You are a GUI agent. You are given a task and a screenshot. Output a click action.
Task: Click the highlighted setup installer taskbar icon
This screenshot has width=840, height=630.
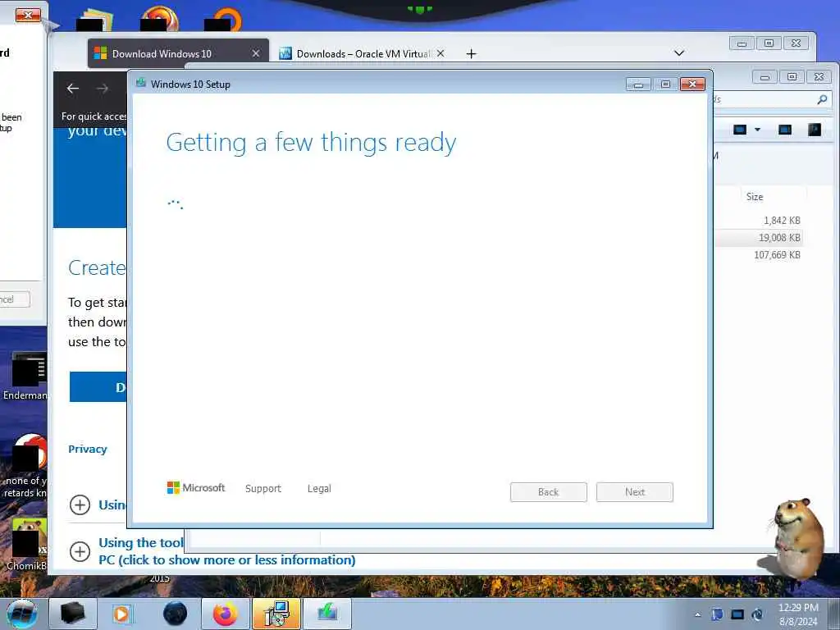pyautogui.click(x=276, y=614)
